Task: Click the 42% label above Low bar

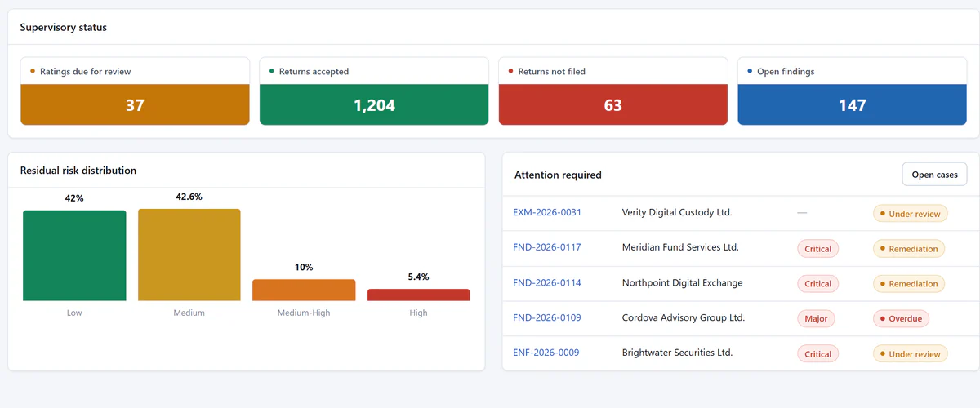Action: [74, 198]
